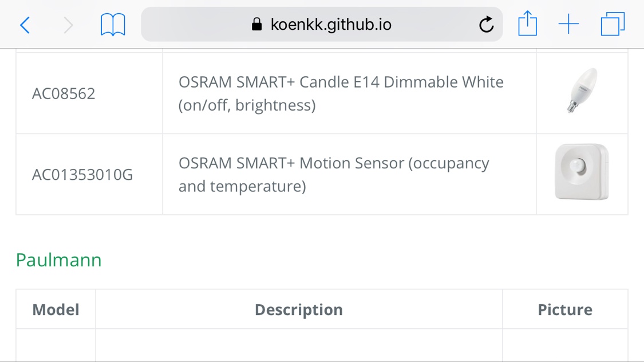
Task: Click the Candle E14 Dimmable White description
Action: (341, 94)
